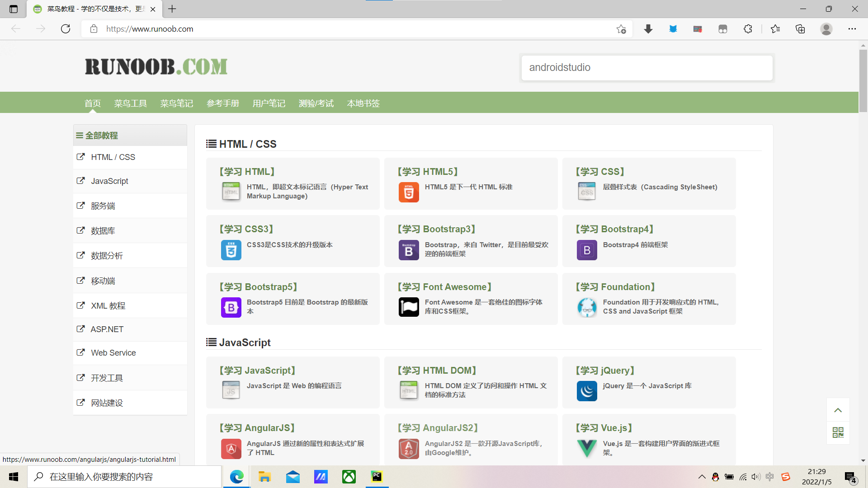
Task: Open the favorites list icon
Action: point(775,29)
